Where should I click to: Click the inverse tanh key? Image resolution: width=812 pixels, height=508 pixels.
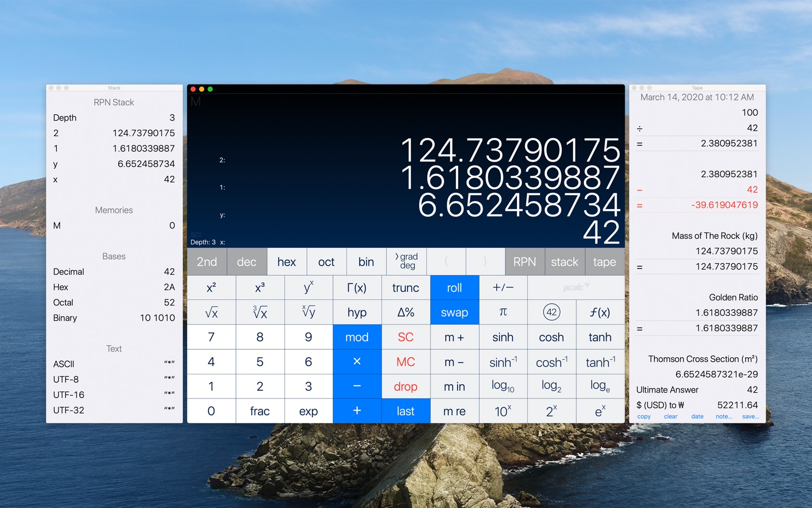600,361
